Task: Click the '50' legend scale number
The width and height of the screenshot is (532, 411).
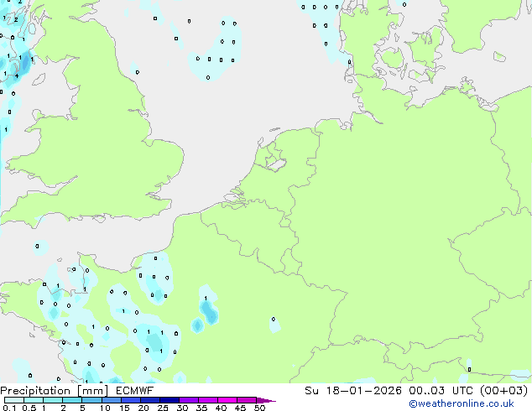Action: [259, 408]
